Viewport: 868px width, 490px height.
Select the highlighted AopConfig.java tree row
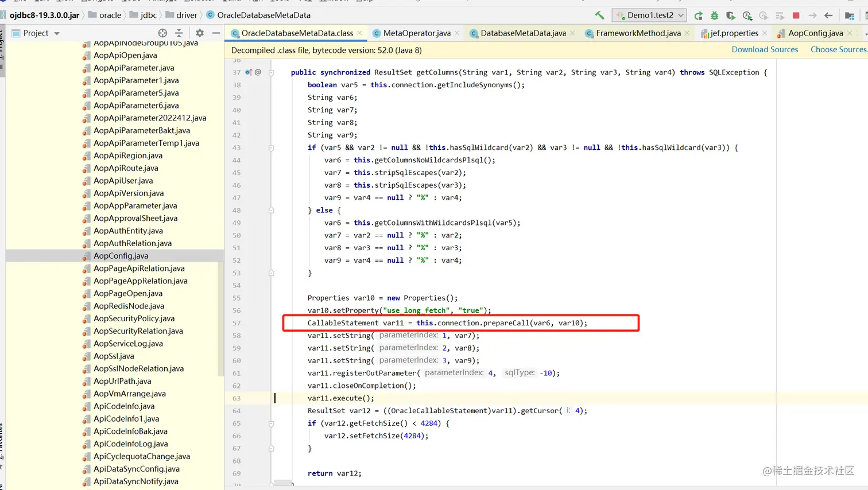[115, 256]
